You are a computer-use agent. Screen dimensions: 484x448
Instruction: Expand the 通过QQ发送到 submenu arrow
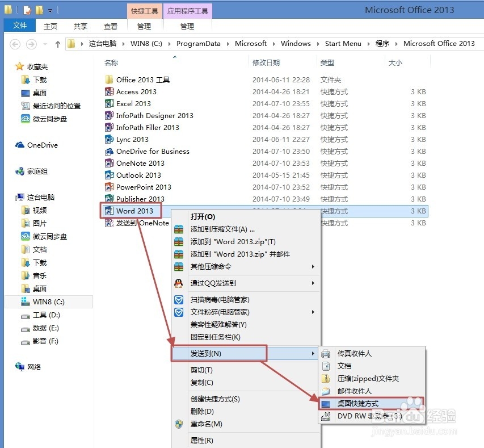click(x=313, y=283)
